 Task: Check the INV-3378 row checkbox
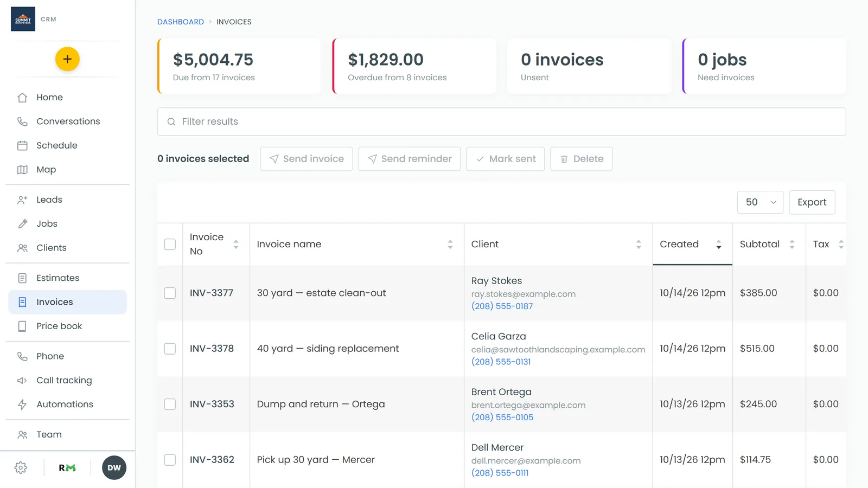(170, 349)
